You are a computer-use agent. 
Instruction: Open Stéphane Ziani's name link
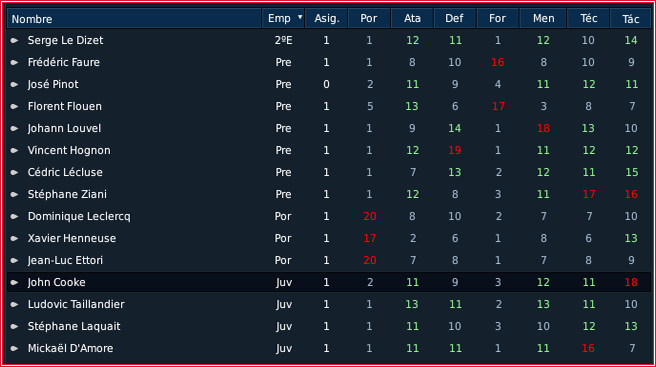pyautogui.click(x=67, y=195)
